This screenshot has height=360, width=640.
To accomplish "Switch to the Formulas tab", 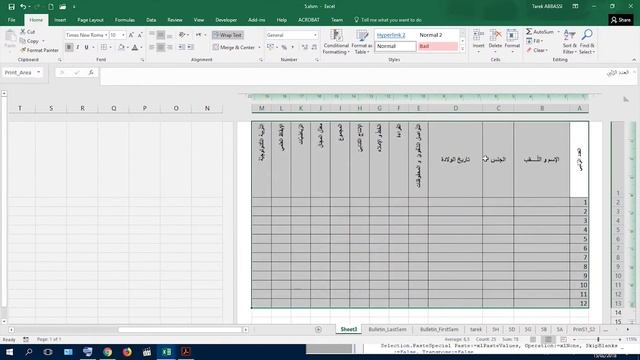I will point(124,20).
